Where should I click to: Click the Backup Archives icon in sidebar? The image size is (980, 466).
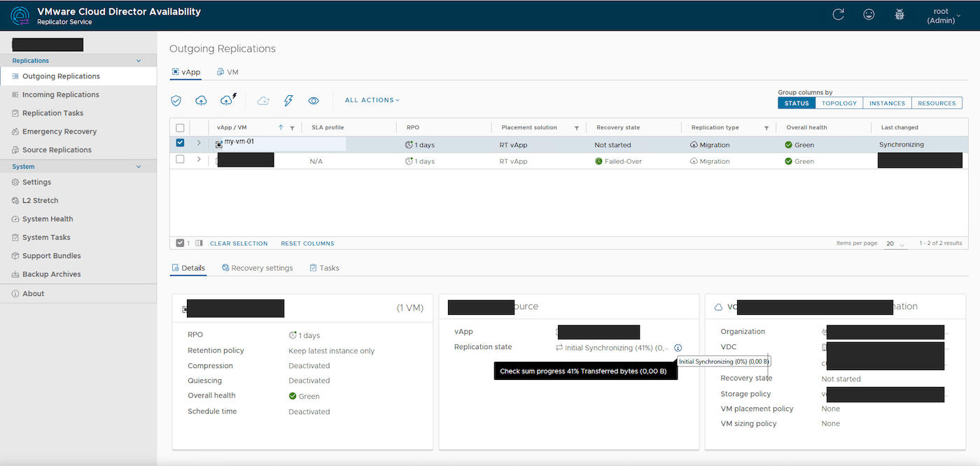(15, 274)
